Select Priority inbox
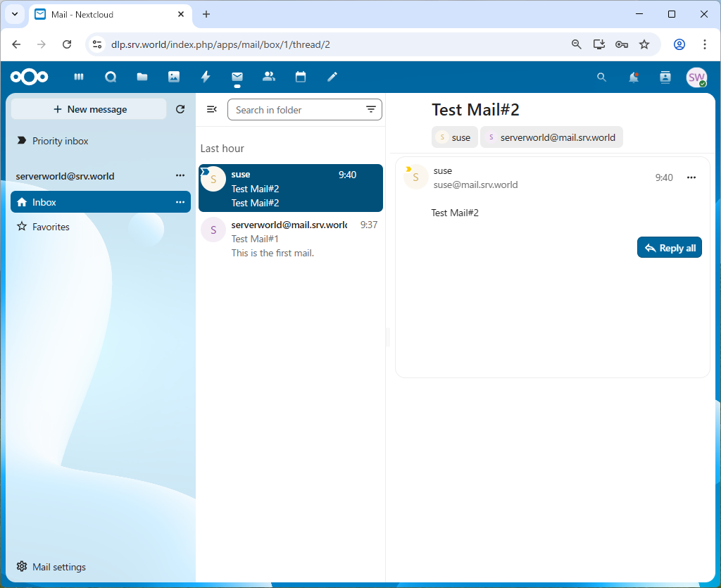The image size is (721, 588). [101, 141]
